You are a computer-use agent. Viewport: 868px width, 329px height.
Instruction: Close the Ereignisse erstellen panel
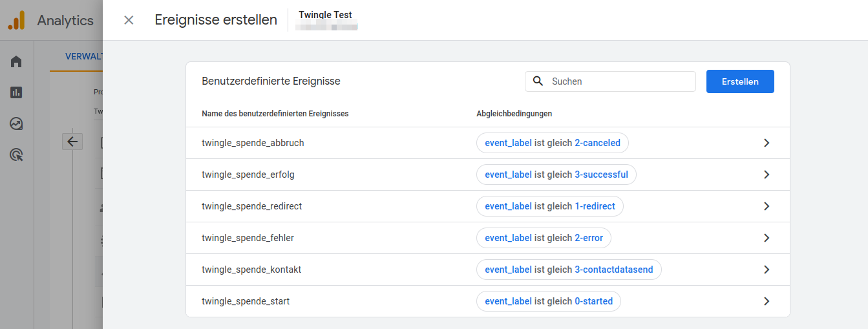(129, 20)
